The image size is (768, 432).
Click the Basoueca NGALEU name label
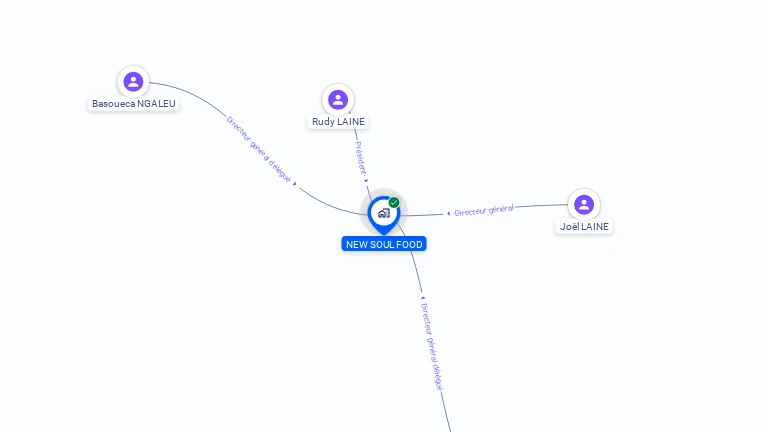[x=134, y=104]
